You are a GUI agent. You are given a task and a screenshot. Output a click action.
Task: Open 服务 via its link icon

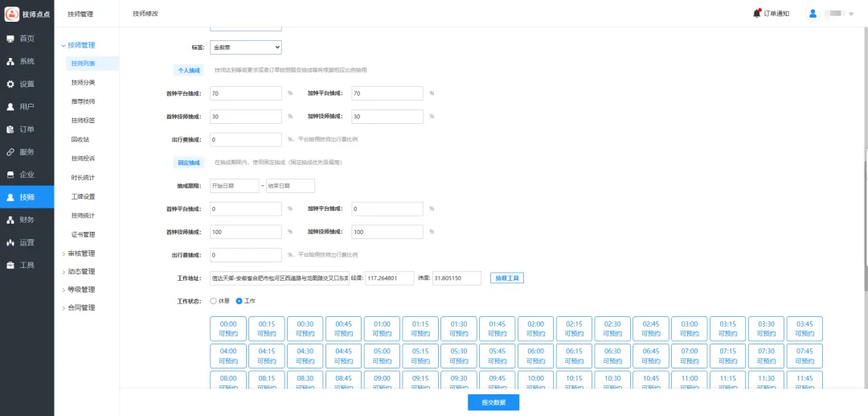click(x=10, y=151)
